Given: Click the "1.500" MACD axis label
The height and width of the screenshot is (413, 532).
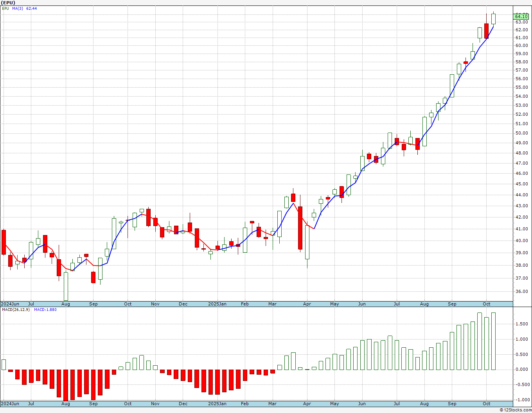Looking at the screenshot, I should pos(521,324).
